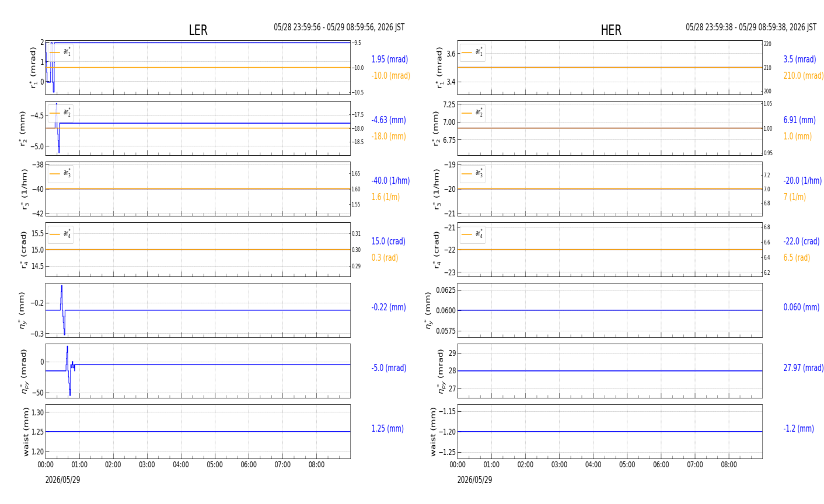The width and height of the screenshot is (824, 504).
Task: Click the 04:00 tick on LER axis
Action: (x=181, y=466)
